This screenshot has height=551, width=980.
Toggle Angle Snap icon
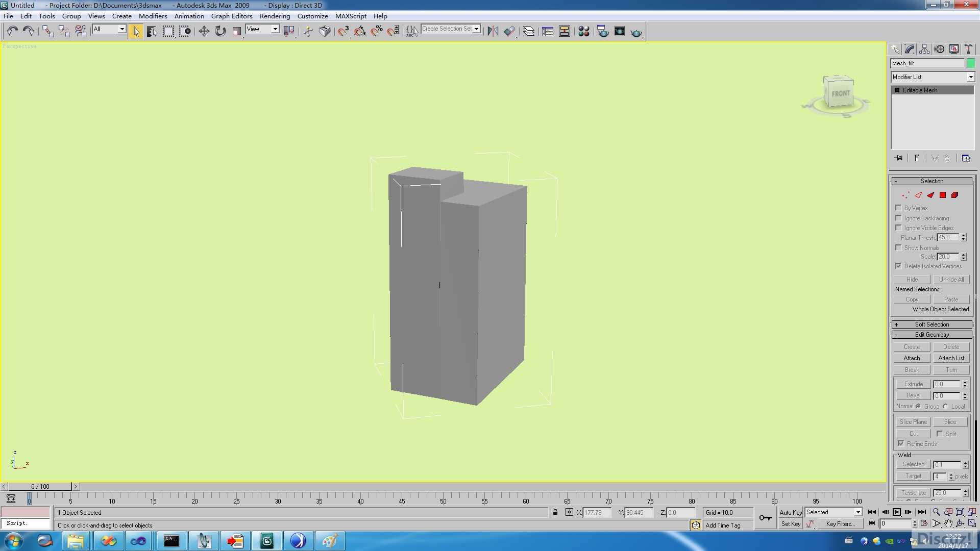click(360, 31)
